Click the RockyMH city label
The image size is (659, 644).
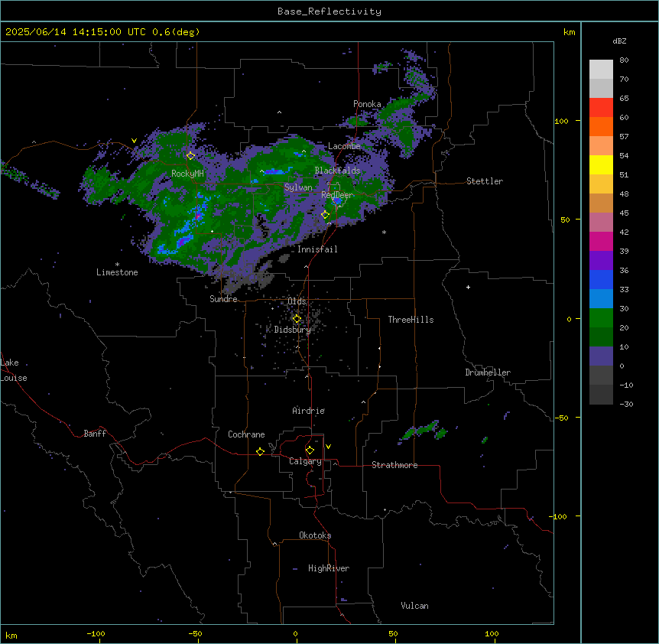coord(187,174)
